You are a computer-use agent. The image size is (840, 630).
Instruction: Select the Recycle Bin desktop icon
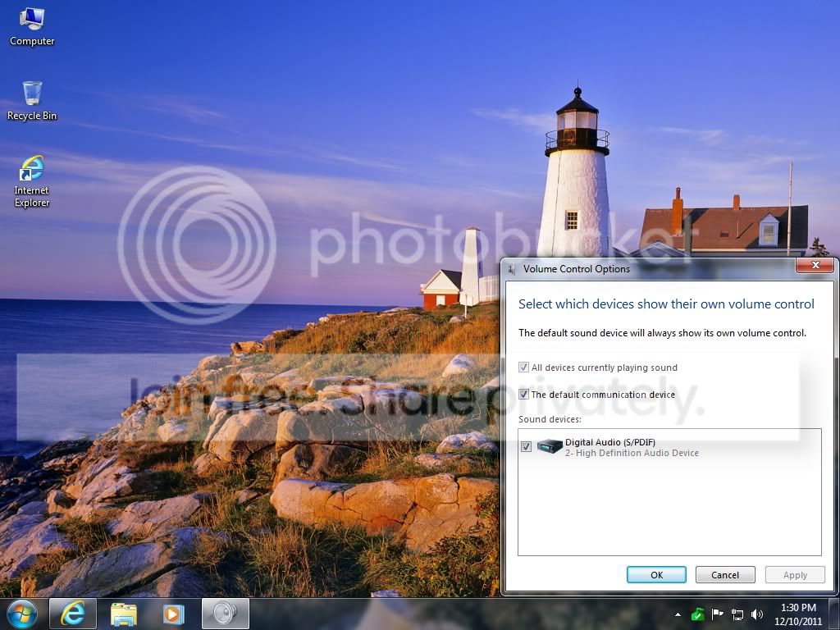point(32,101)
